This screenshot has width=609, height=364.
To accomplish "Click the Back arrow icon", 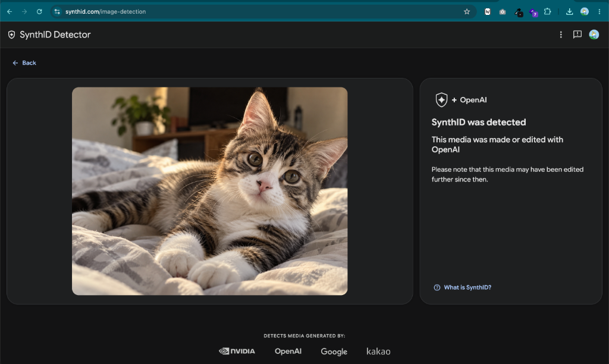I will tap(15, 63).
